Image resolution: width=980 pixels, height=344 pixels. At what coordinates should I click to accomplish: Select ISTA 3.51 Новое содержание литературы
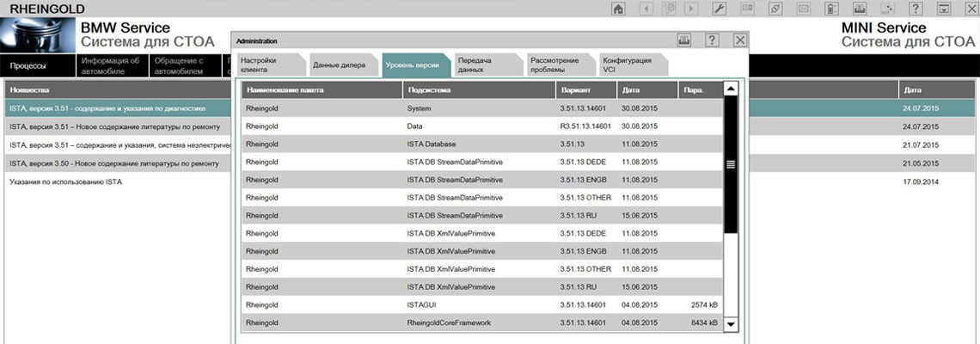click(x=118, y=126)
